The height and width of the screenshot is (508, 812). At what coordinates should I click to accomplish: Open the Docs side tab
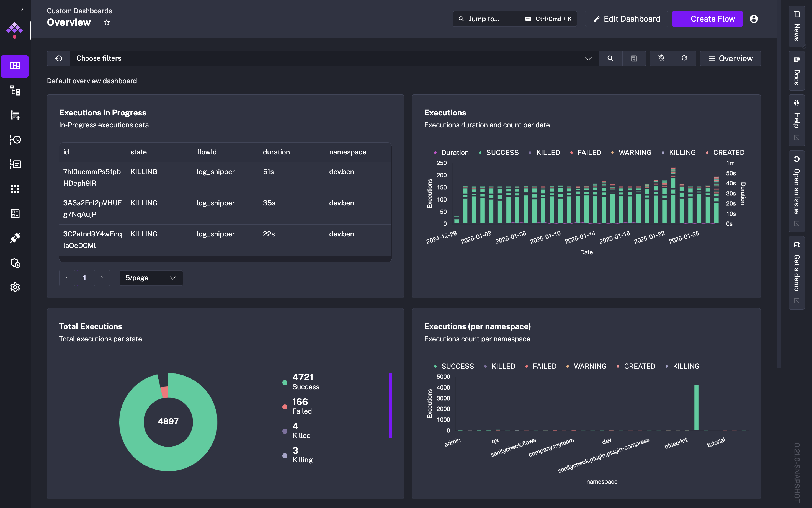click(796, 71)
